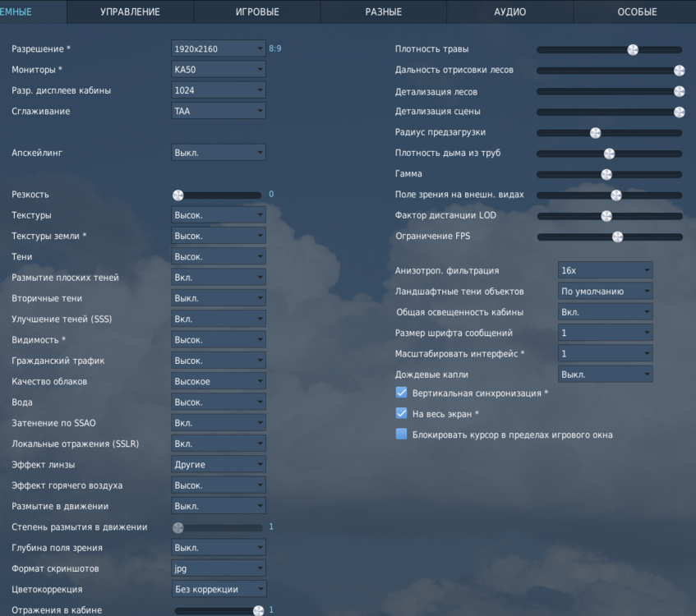Open Формат скриншотов dropdown showing jpg
696x616 pixels.
coord(219,568)
